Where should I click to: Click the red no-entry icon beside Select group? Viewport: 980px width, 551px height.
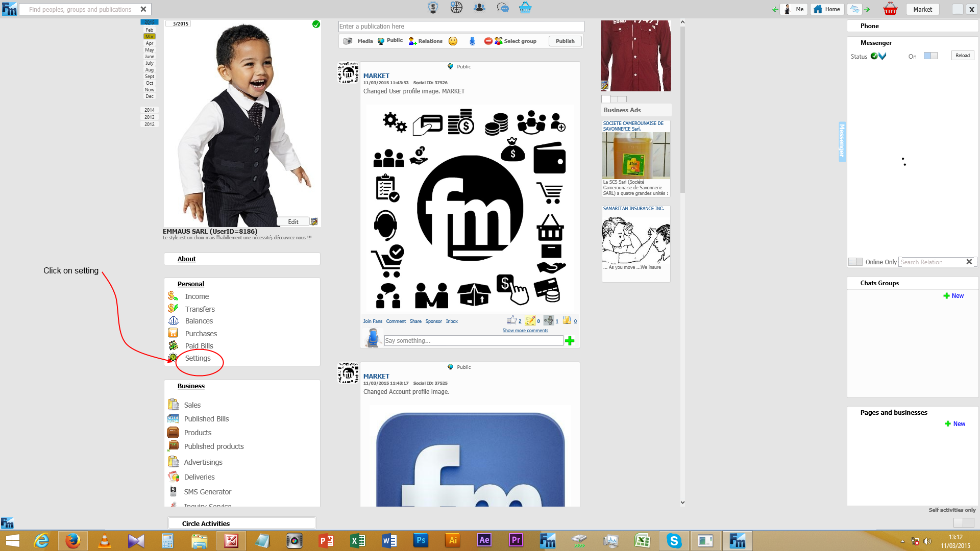point(488,41)
